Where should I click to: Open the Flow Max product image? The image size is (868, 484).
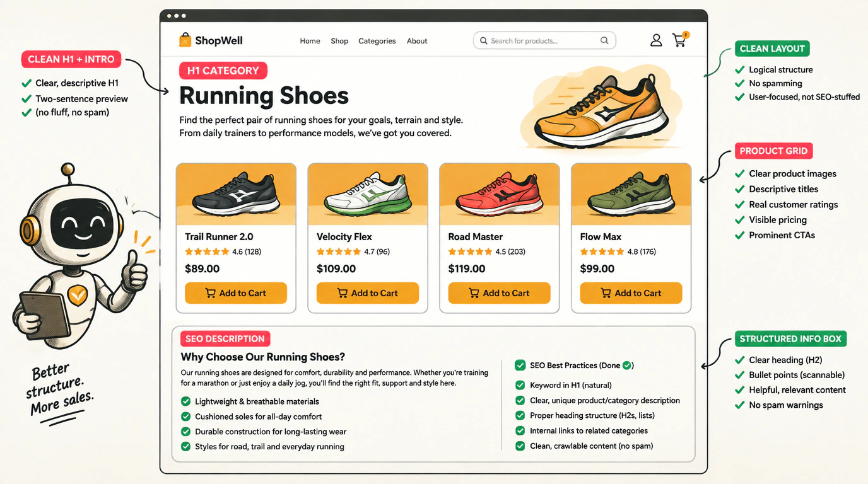pos(631,194)
